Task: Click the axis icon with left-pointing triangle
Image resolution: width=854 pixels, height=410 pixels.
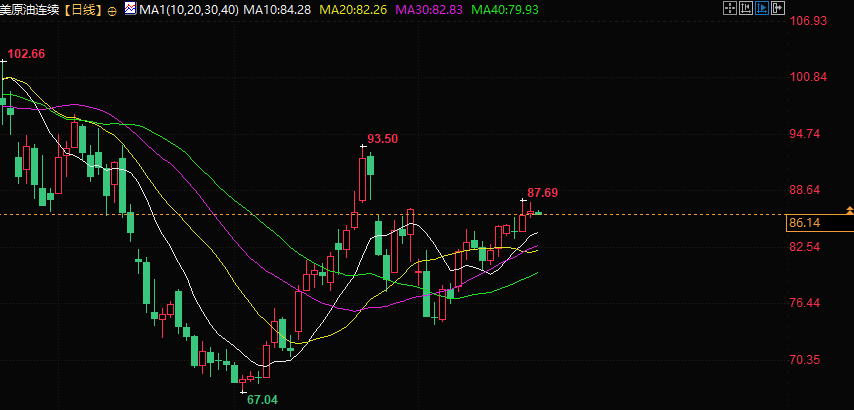Action: [745, 8]
